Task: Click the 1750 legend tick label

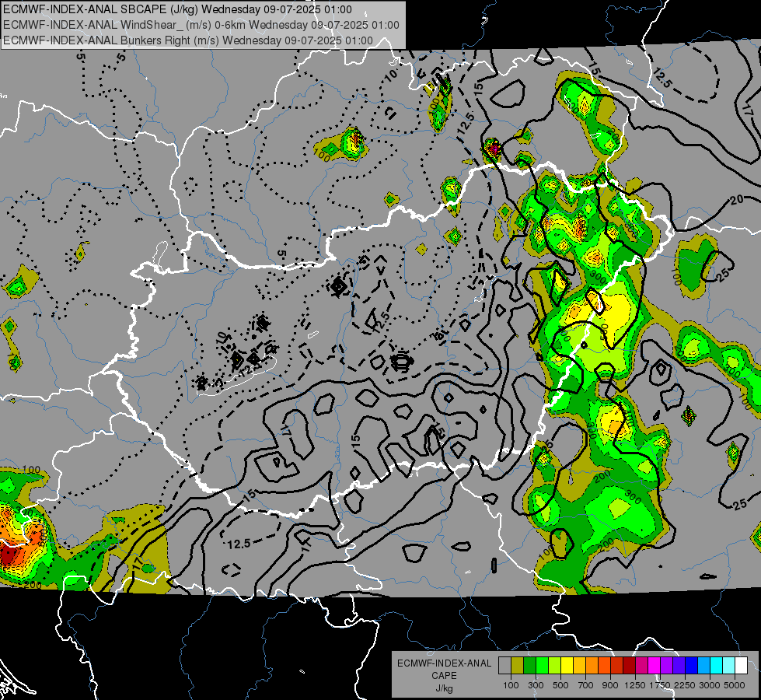Action: 660,685
